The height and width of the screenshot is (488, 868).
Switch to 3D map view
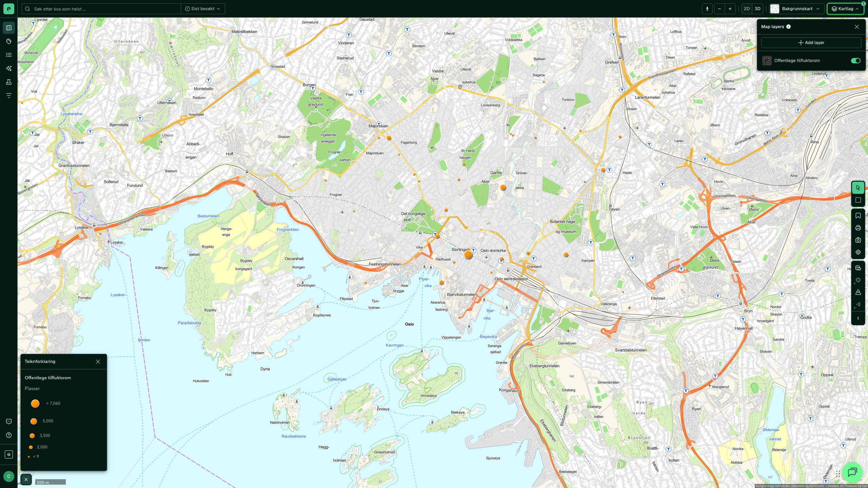pos(757,9)
